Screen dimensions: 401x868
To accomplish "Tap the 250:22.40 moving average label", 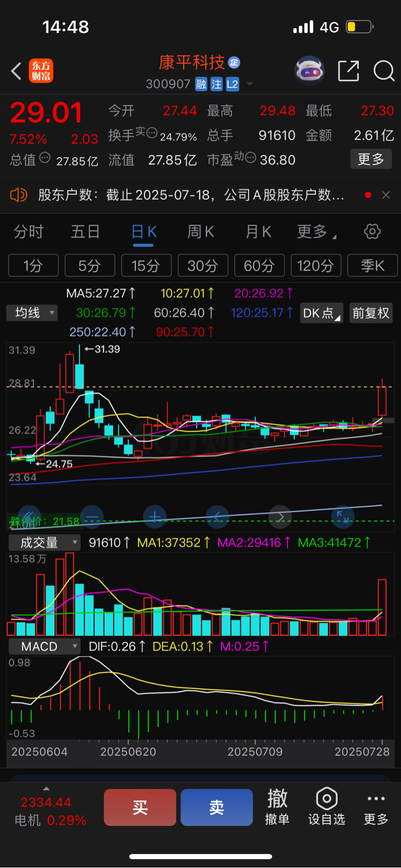I will tap(103, 332).
